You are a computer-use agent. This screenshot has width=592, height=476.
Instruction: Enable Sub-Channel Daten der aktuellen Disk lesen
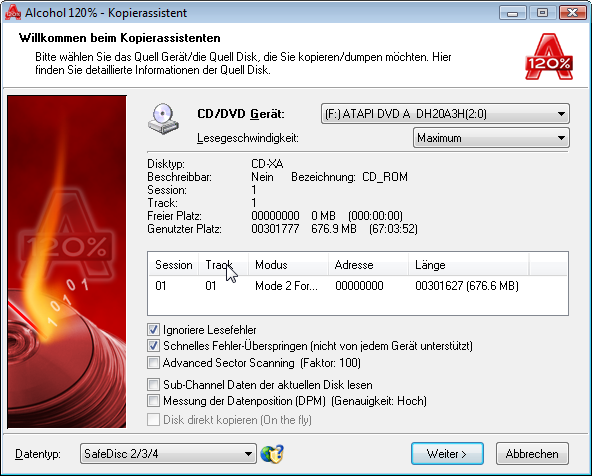tap(153, 385)
